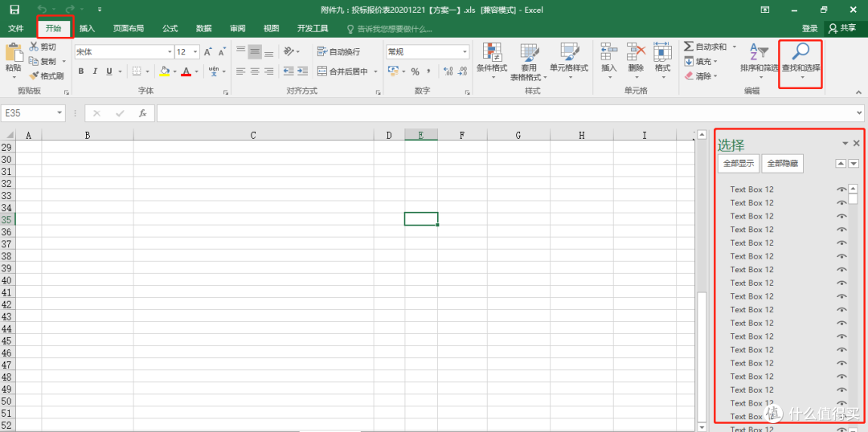Decrease font size with the smaller A icon
The height and width of the screenshot is (432, 868).
coord(222,52)
